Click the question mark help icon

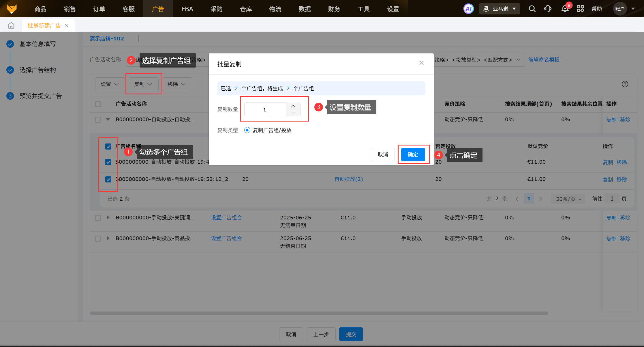pos(625,84)
